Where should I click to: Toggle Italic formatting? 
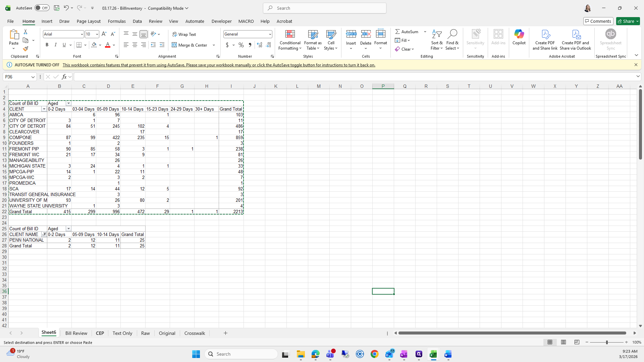tap(56, 45)
